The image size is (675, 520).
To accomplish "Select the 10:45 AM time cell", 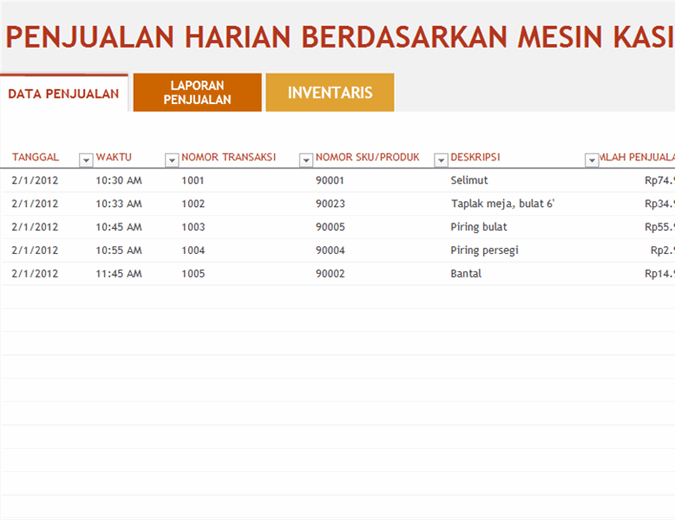I will coord(118,227).
